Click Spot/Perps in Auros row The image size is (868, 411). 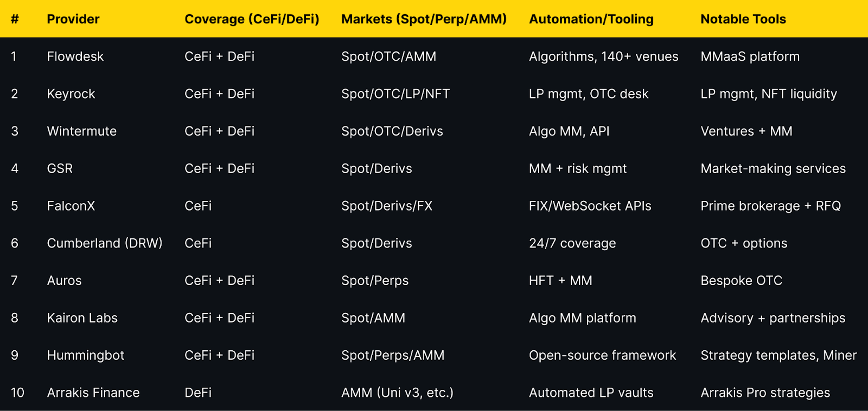coord(375,281)
